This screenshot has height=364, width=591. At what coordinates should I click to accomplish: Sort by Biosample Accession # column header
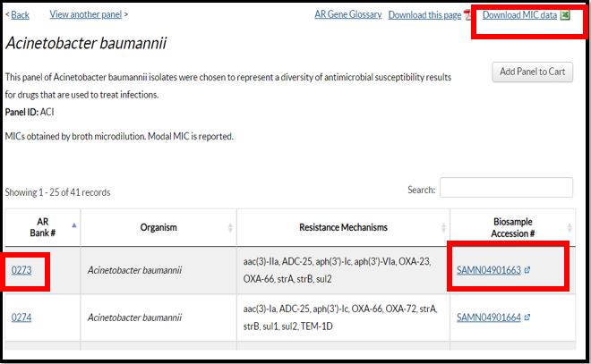coord(512,227)
